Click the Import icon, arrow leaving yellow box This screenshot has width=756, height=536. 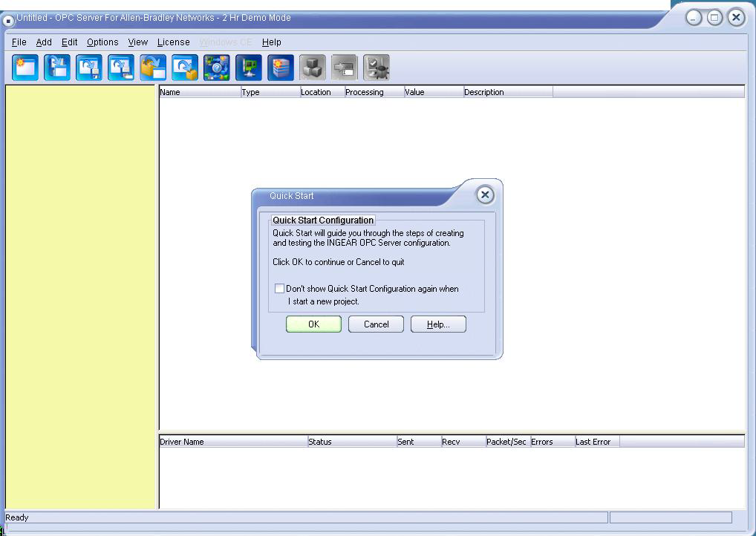[x=153, y=68]
